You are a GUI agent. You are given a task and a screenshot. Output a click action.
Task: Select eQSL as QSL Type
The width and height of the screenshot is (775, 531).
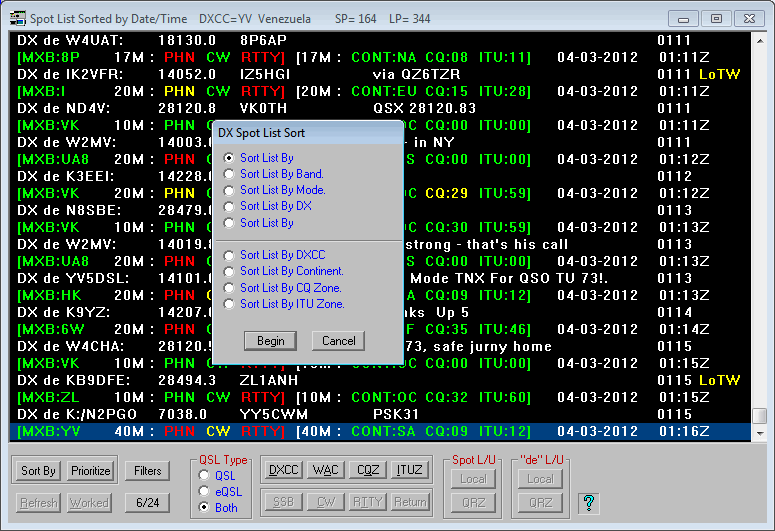tap(206, 492)
